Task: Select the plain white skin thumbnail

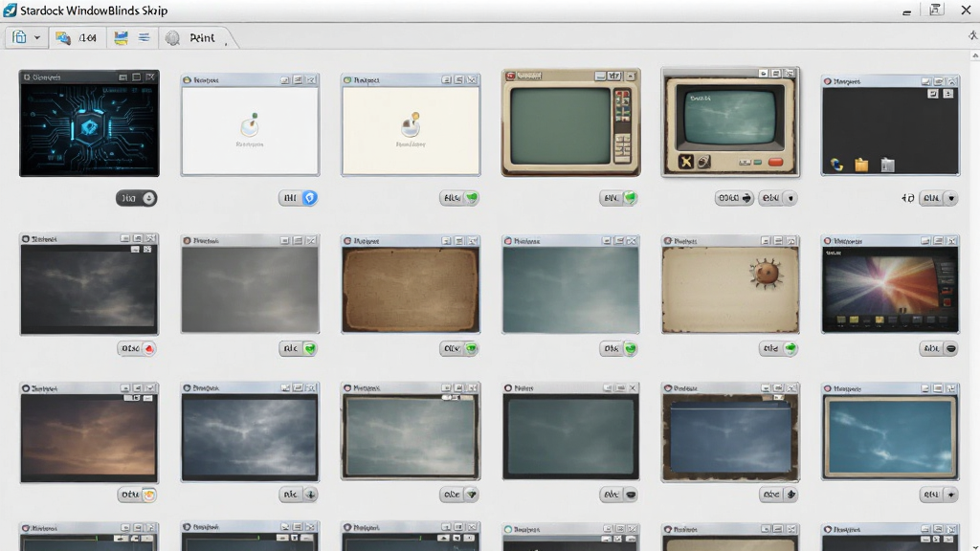Action: point(250,125)
